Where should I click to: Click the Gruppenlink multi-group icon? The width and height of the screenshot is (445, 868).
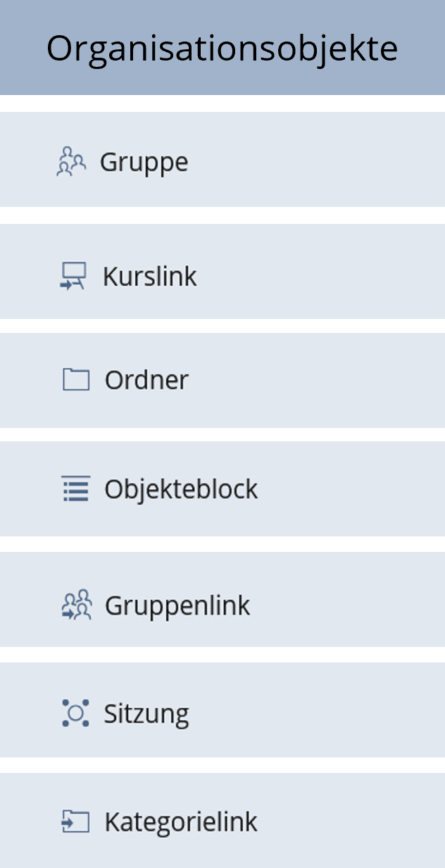tap(76, 603)
